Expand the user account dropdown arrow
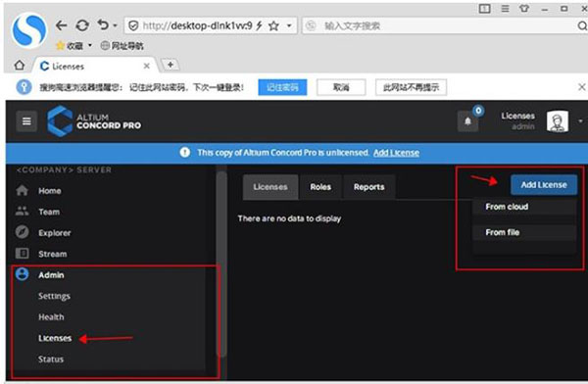Image resolution: width=588 pixels, height=384 pixels. click(x=580, y=121)
